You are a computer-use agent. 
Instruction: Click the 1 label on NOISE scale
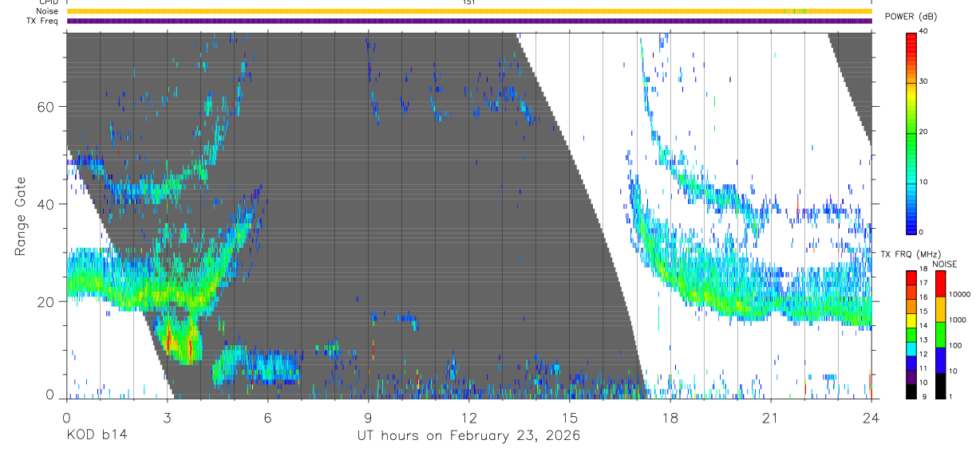(x=950, y=396)
